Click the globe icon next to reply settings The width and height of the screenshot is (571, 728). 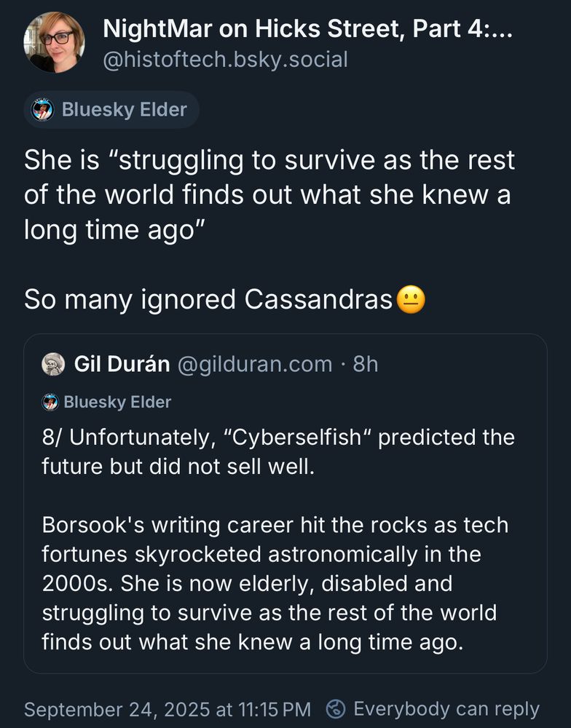click(335, 707)
